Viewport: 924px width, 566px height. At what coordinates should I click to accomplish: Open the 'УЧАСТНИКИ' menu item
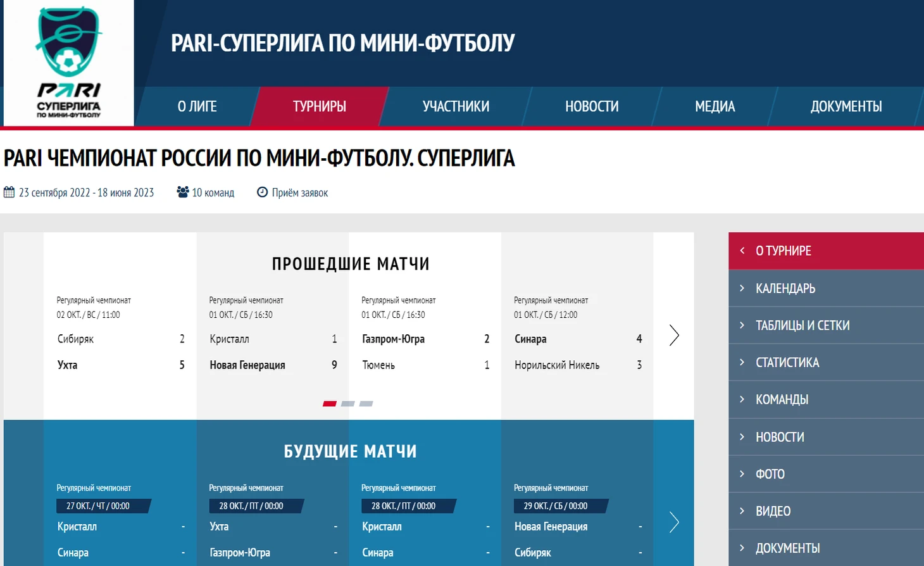456,106
